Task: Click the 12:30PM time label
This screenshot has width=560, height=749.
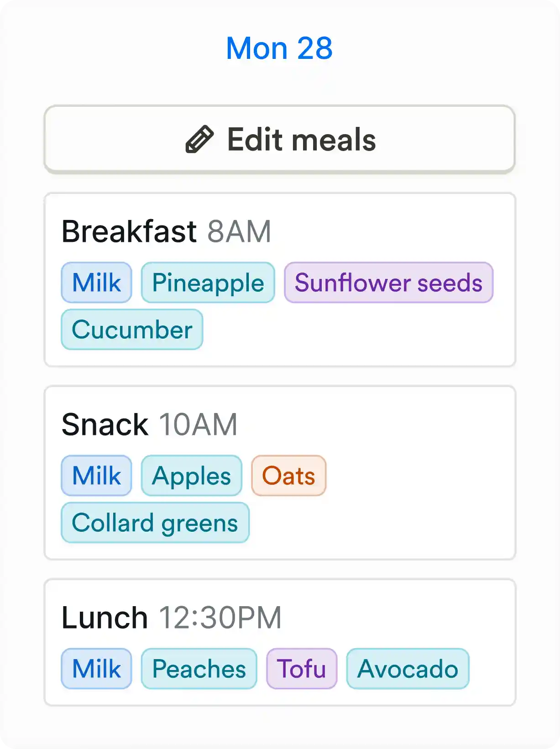Action: (x=220, y=618)
